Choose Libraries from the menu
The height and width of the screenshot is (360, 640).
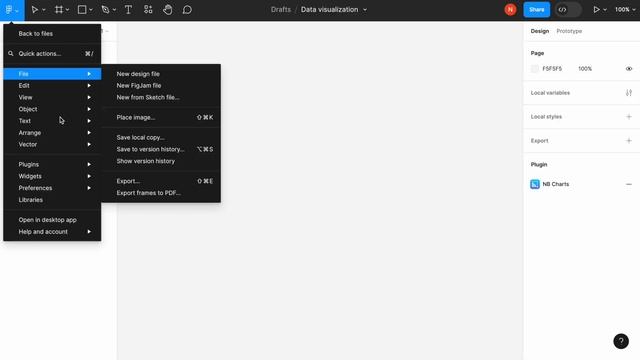[x=52, y=200]
